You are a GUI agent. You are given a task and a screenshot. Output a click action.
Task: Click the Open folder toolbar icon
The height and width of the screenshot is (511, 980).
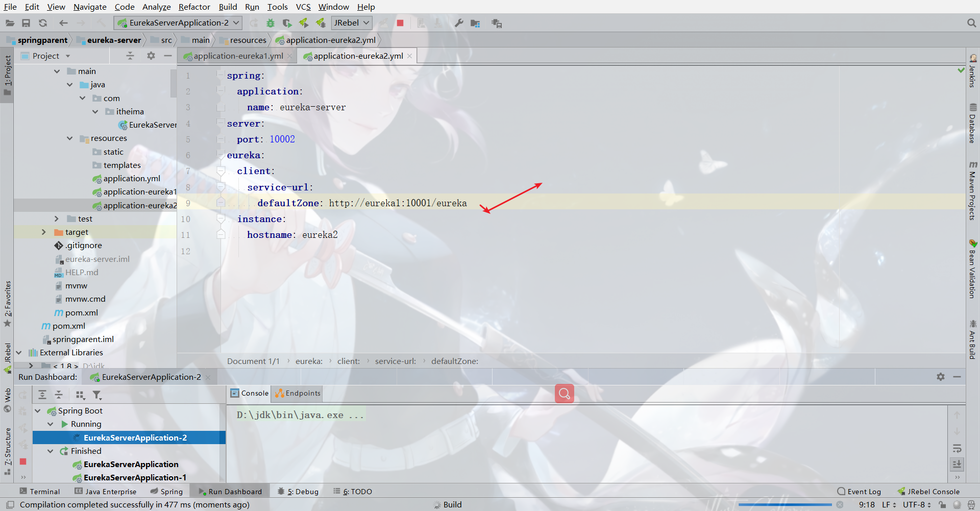tap(10, 23)
